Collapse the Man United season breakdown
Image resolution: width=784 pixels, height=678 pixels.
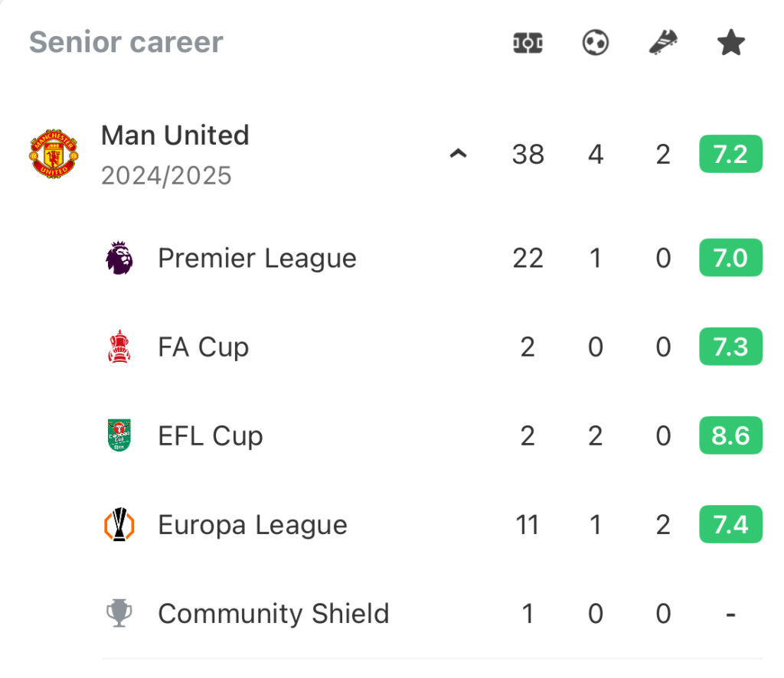[458, 153]
